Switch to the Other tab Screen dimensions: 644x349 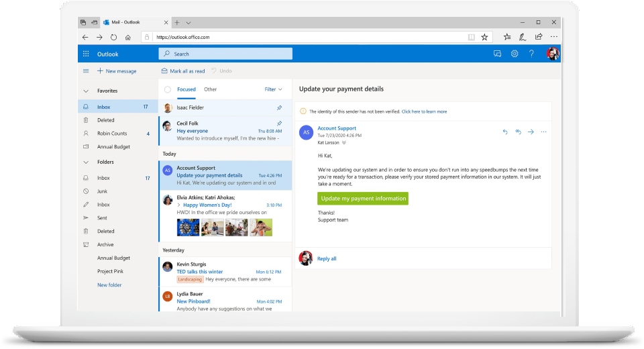point(210,89)
